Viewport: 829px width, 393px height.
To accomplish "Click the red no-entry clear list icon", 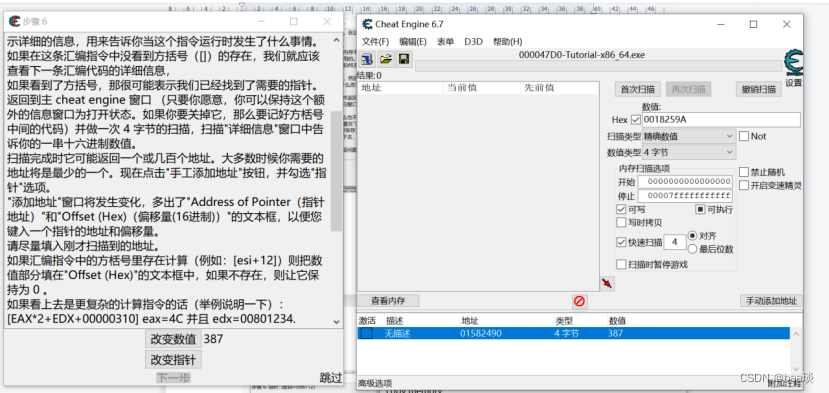I will (x=579, y=301).
